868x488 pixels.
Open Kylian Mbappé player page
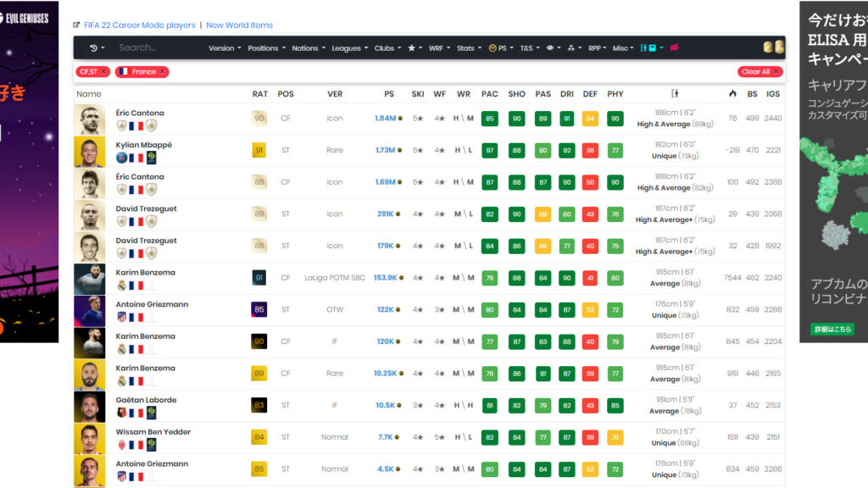(143, 145)
